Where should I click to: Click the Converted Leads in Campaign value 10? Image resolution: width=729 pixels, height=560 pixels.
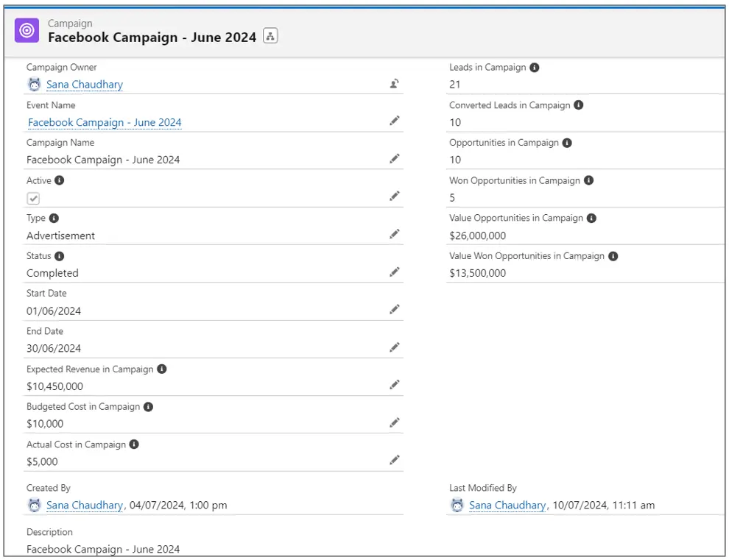455,122
